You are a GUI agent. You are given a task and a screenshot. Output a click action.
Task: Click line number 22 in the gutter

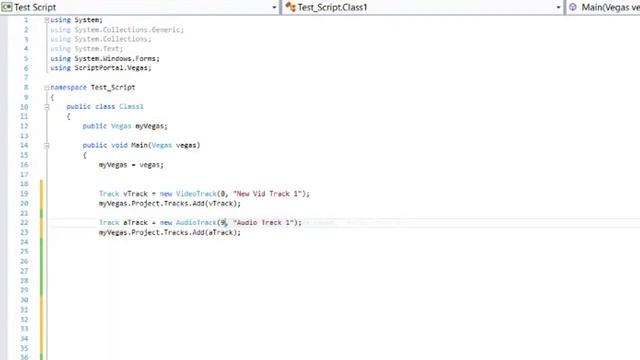coord(24,223)
